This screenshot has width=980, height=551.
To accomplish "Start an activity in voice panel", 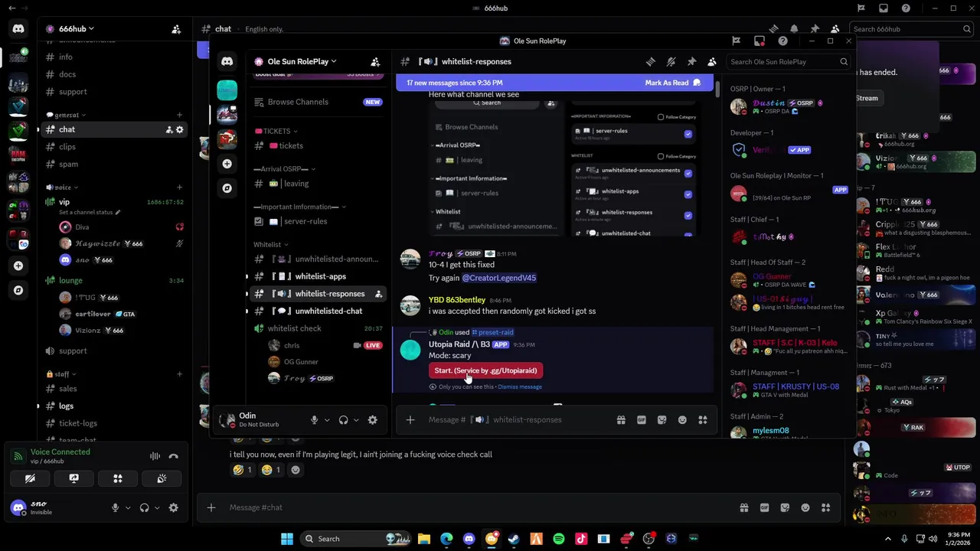I will point(118,478).
